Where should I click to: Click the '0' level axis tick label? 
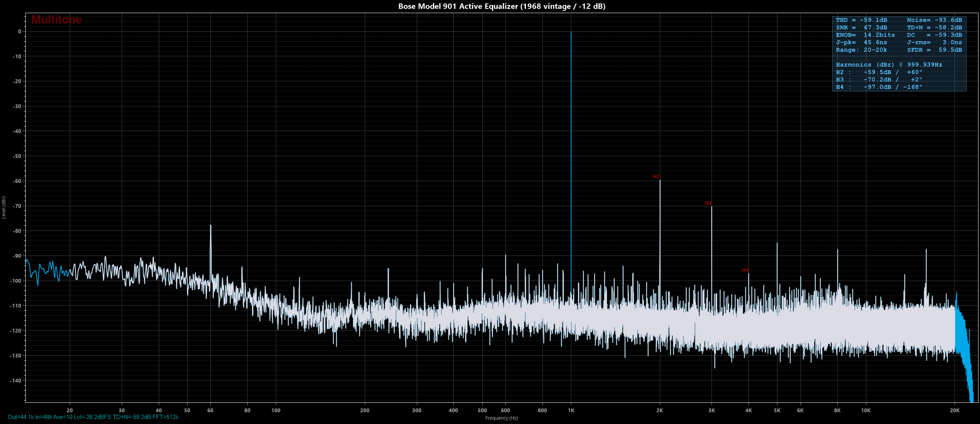click(x=20, y=32)
